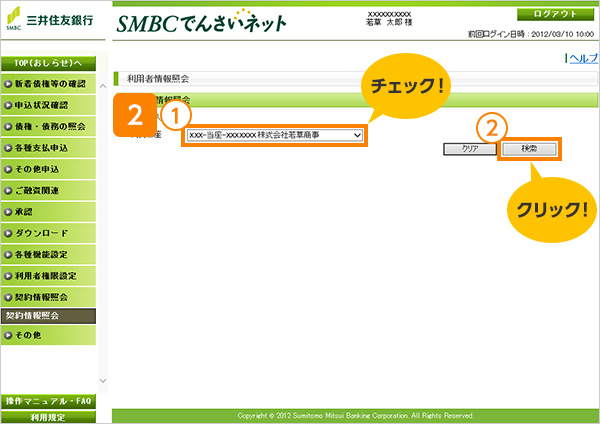Open 債権・債務の照会 menu

pyautogui.click(x=48, y=127)
